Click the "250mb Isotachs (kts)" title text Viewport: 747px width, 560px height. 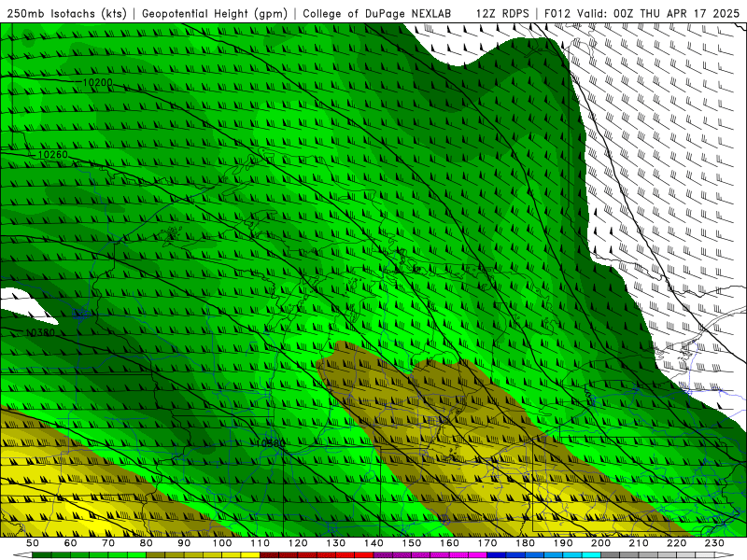(66, 14)
